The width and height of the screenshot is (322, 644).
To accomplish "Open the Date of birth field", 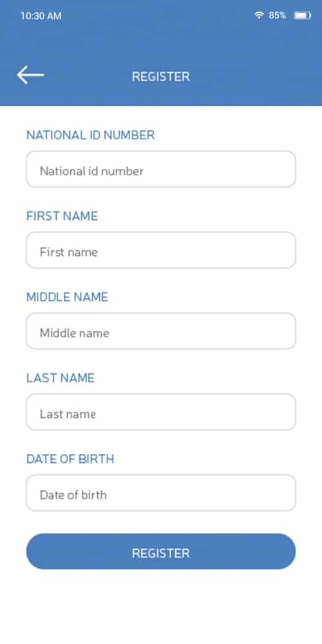I will tap(161, 493).
